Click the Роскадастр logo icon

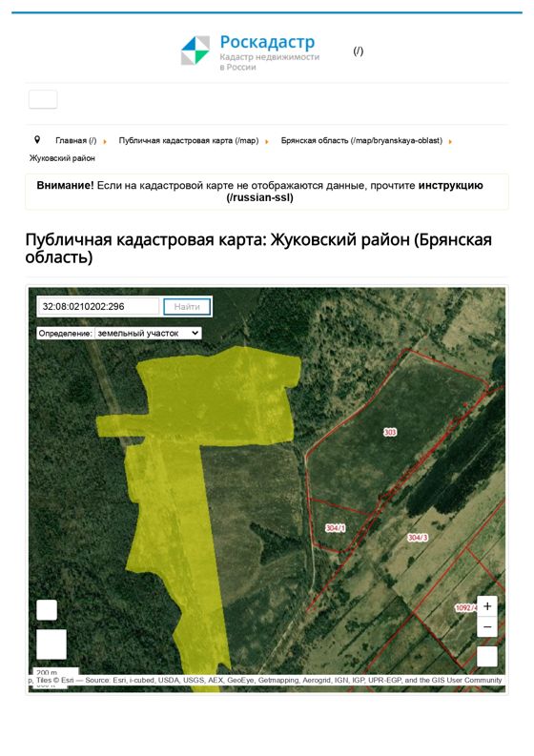click(x=195, y=51)
